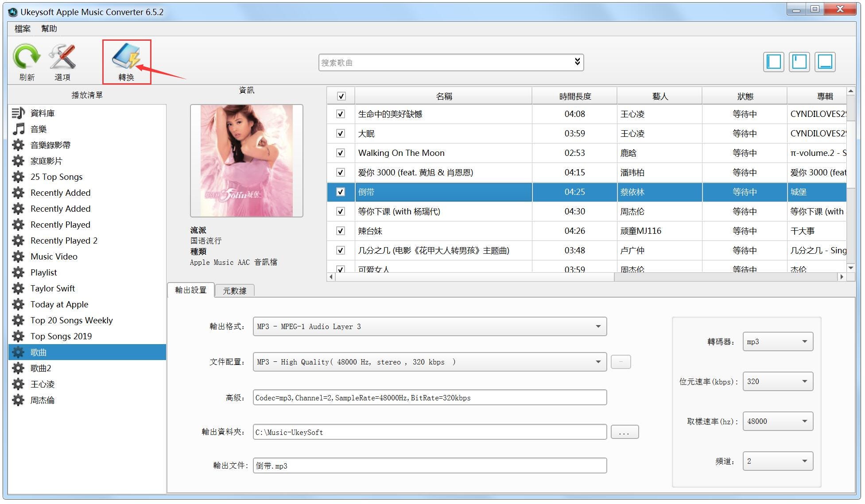
Task: Toggle the select-all header checkbox
Action: coord(341,96)
